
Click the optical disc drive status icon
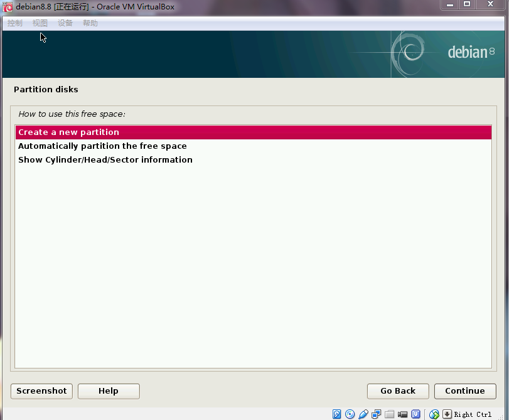(350, 414)
